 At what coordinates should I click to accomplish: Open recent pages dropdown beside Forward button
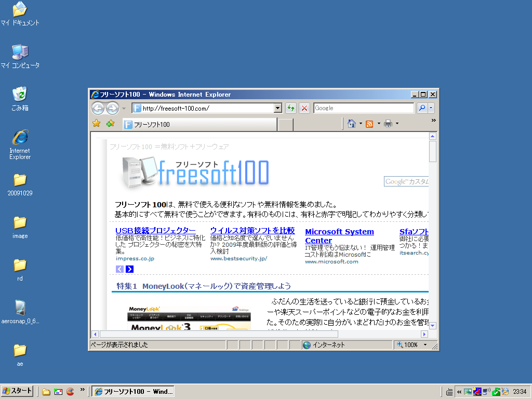click(124, 109)
